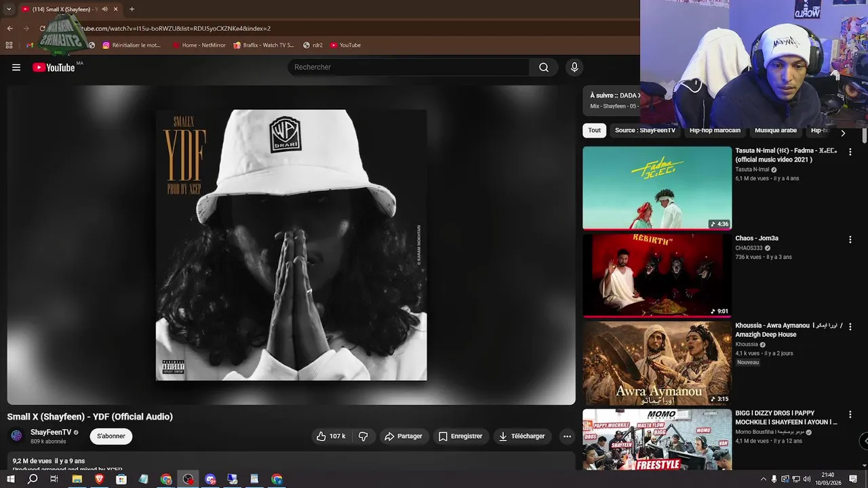Image resolution: width=868 pixels, height=488 pixels.
Task: Open the Gmail bookmark icon
Action: 30,45
